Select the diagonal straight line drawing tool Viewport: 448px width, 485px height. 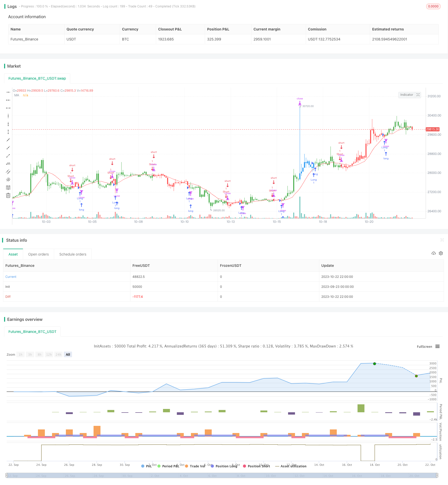tap(8, 140)
